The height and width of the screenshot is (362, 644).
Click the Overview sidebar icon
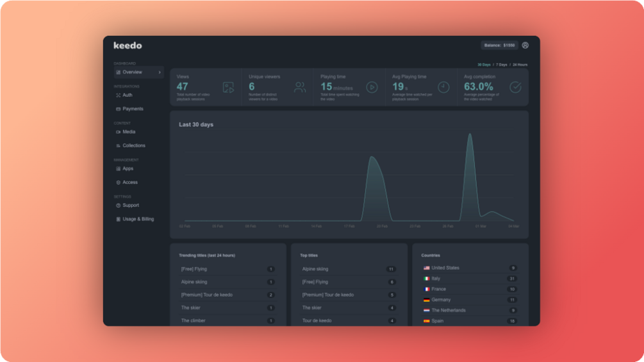(x=119, y=72)
